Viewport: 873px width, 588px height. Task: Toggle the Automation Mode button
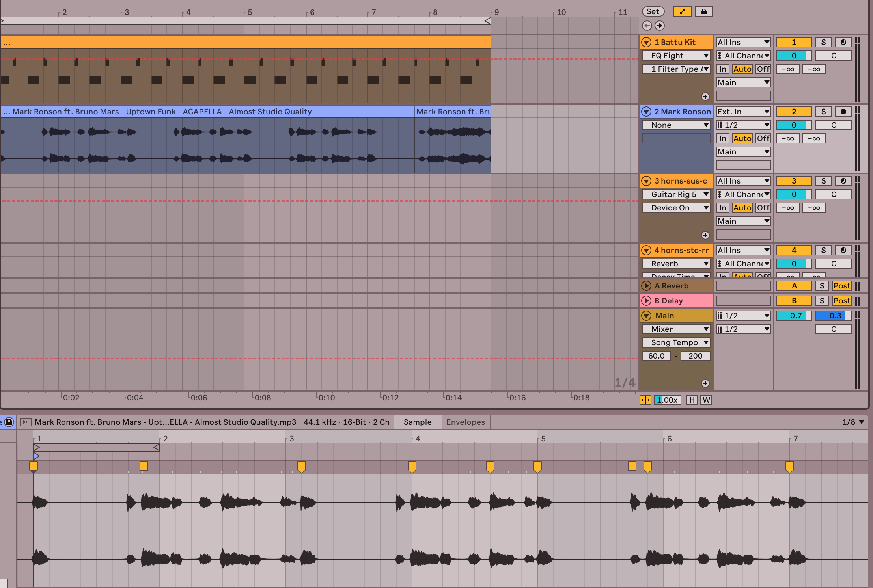tap(682, 11)
